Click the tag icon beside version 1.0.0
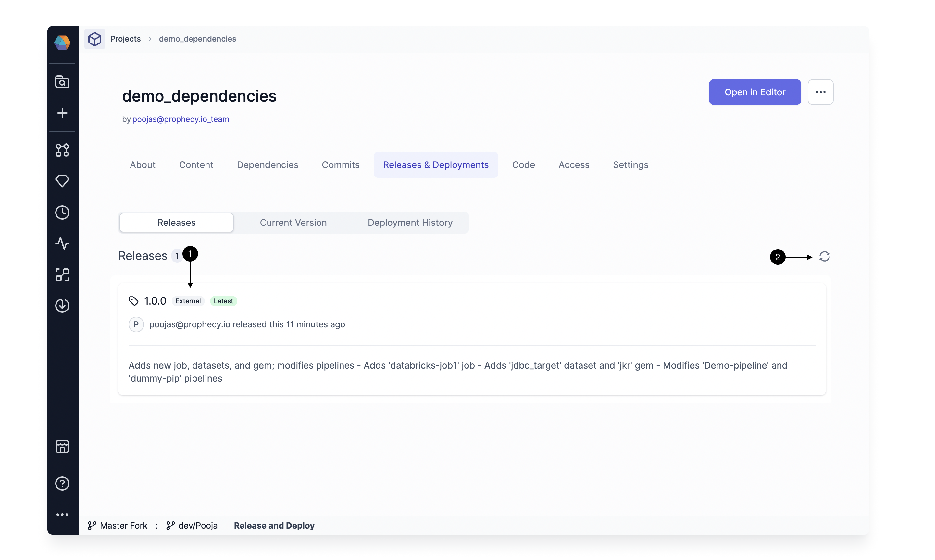 point(134,301)
